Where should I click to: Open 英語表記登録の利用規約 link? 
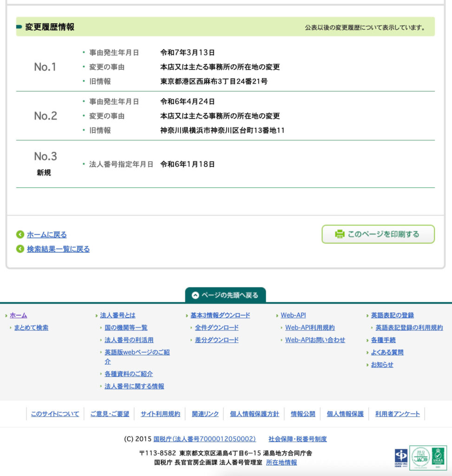click(x=409, y=328)
